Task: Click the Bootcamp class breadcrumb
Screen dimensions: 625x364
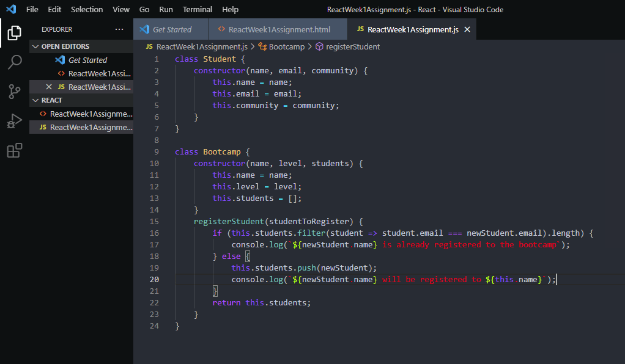Action: (x=286, y=46)
